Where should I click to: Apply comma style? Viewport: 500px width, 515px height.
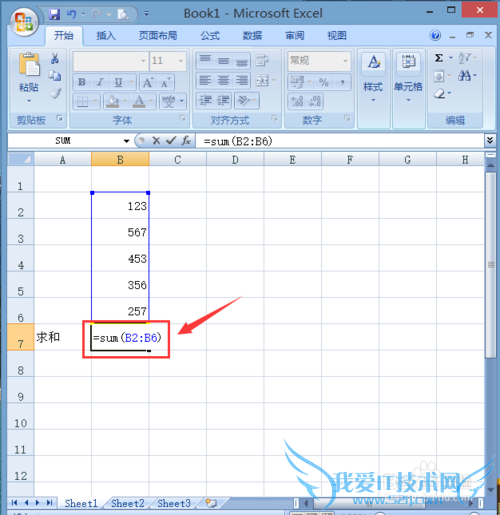pos(342,82)
